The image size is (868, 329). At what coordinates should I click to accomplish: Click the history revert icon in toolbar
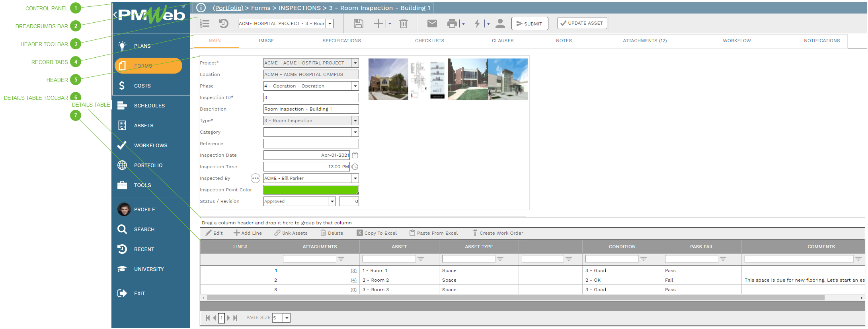pyautogui.click(x=224, y=24)
